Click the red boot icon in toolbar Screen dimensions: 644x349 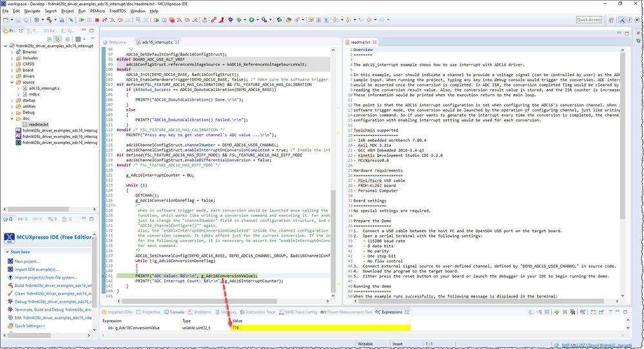(221, 20)
